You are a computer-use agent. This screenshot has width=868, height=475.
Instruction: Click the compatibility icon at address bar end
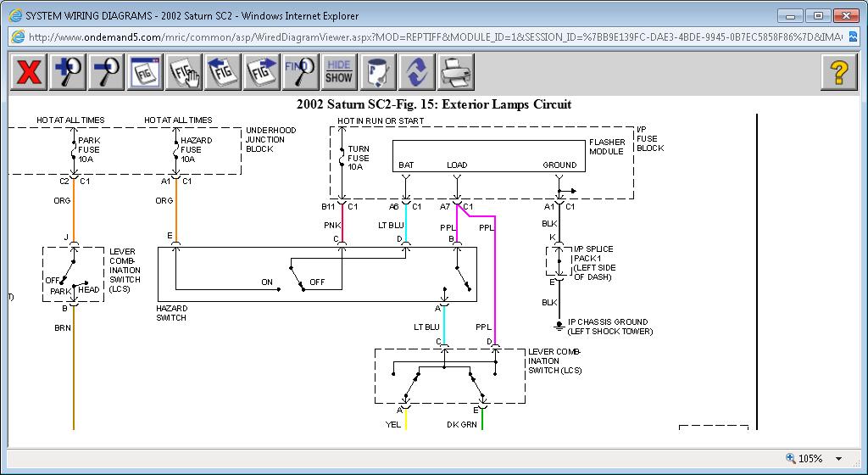click(x=853, y=37)
